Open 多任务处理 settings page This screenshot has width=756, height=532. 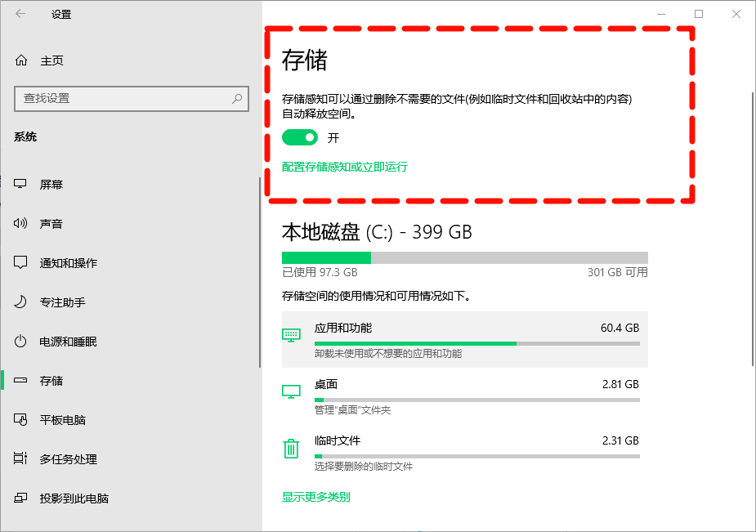[x=69, y=459]
